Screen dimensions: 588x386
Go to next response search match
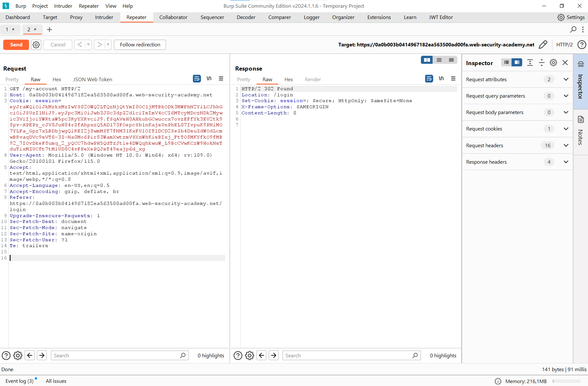click(274, 355)
